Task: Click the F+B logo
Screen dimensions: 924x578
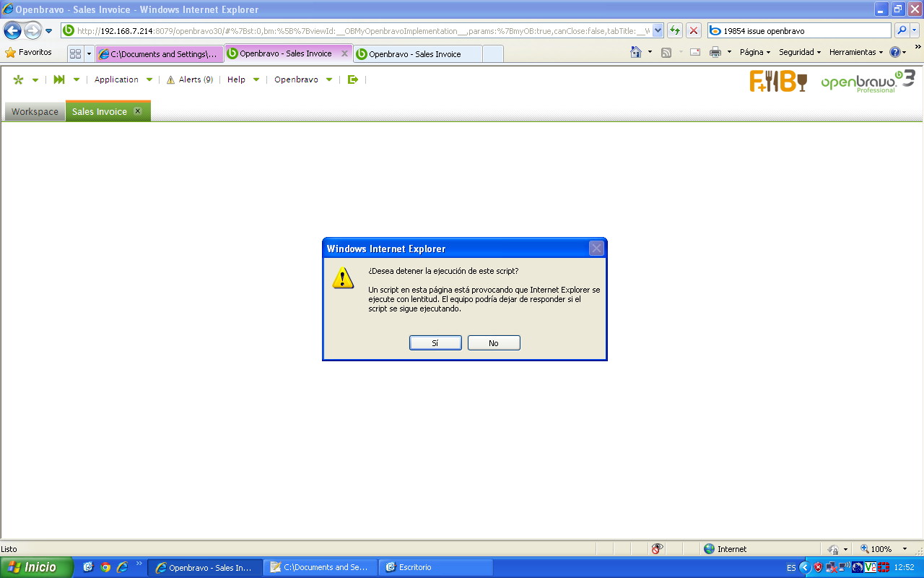Action: 778,81
